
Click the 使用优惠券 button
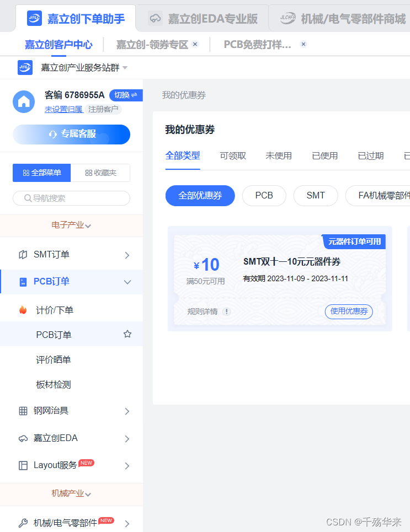coord(349,311)
